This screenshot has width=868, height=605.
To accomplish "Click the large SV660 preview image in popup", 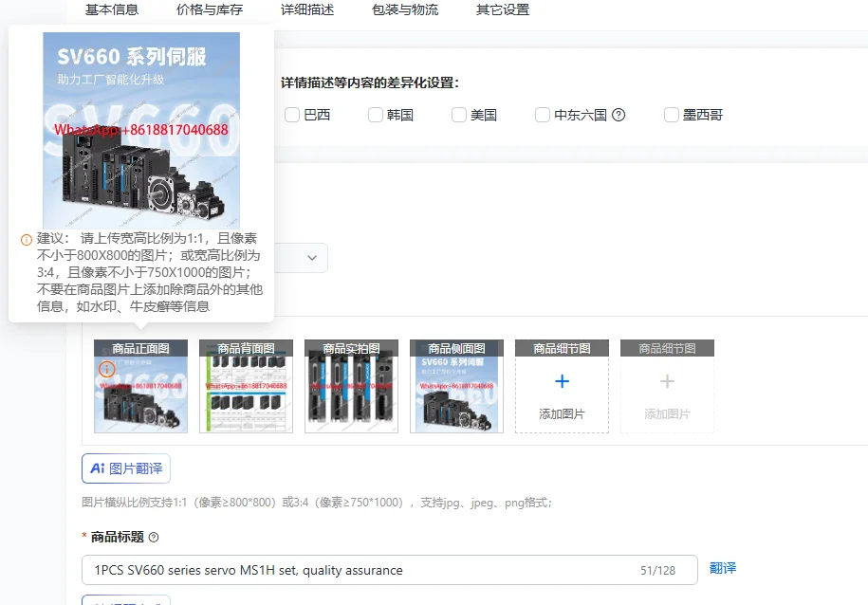I will pyautogui.click(x=141, y=130).
